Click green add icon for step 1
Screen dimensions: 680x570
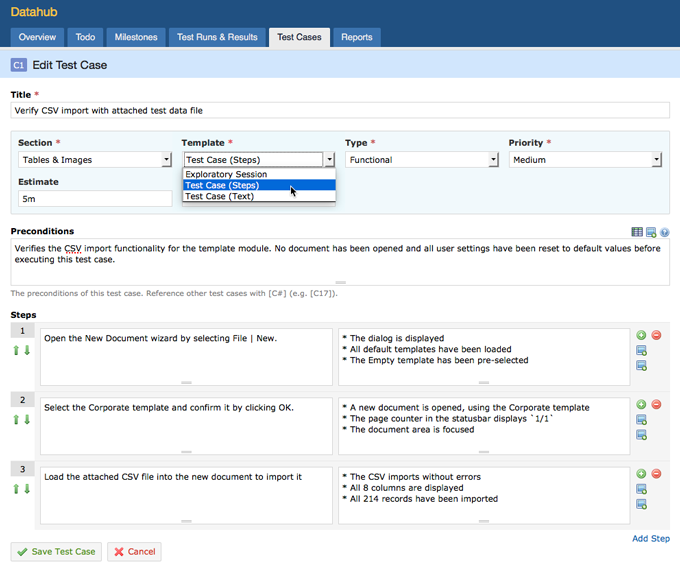(641, 335)
